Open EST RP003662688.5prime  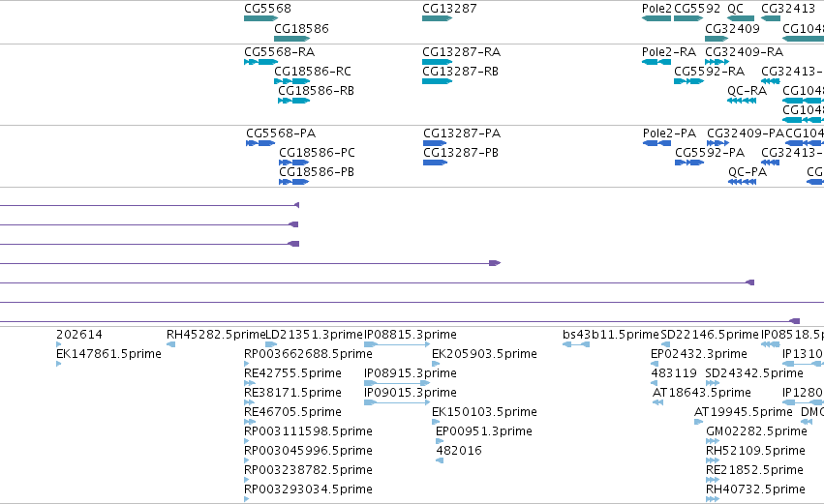tap(308, 354)
